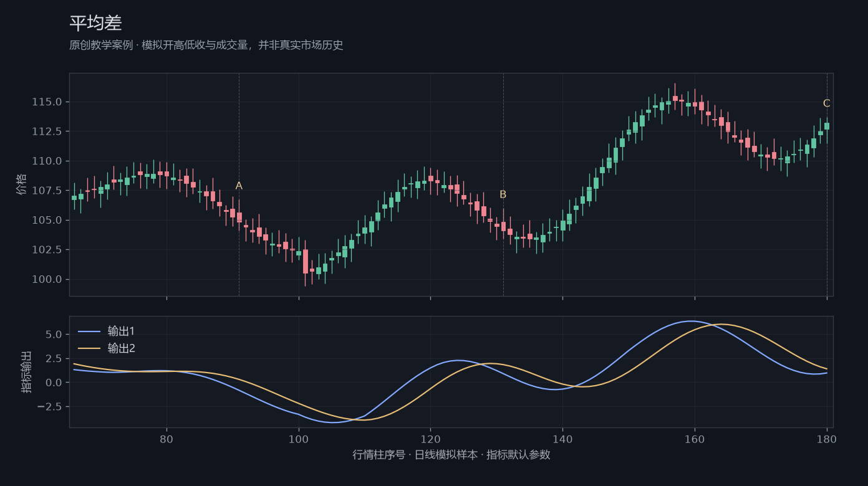Click the marker label A
Image resolution: width=868 pixels, height=486 pixels.
[x=239, y=186]
